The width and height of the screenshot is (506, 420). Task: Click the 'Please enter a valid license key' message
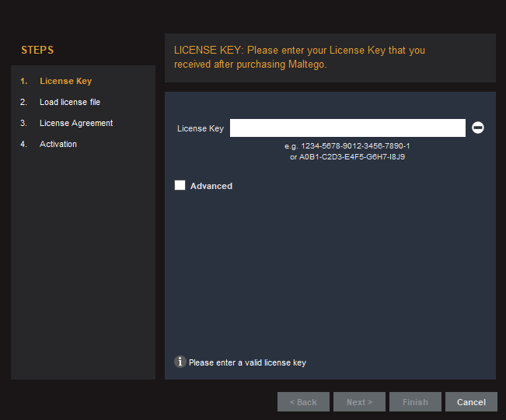(x=247, y=362)
